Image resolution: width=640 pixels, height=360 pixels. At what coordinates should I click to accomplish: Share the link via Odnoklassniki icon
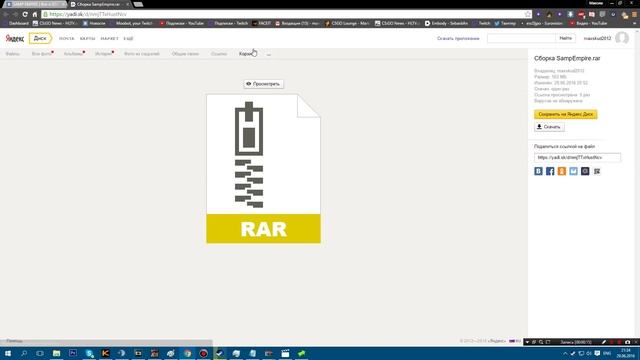(x=562, y=171)
